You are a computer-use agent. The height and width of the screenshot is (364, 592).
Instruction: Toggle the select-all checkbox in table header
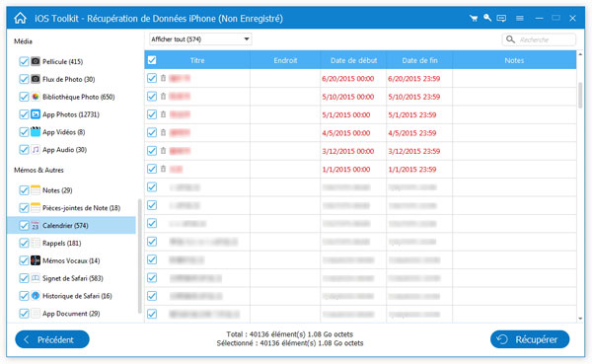pyautogui.click(x=152, y=60)
